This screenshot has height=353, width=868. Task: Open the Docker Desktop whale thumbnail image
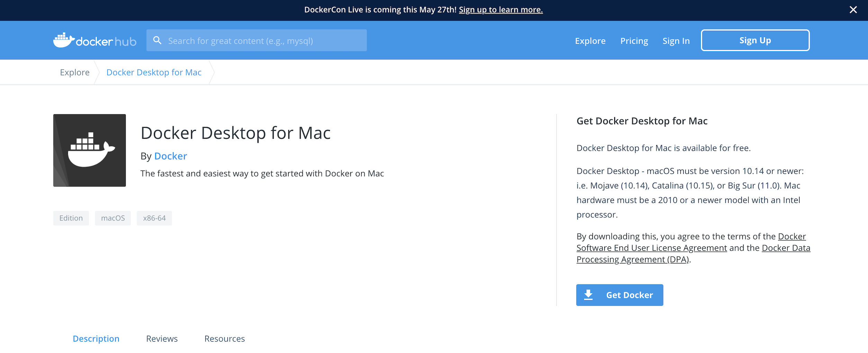point(89,150)
